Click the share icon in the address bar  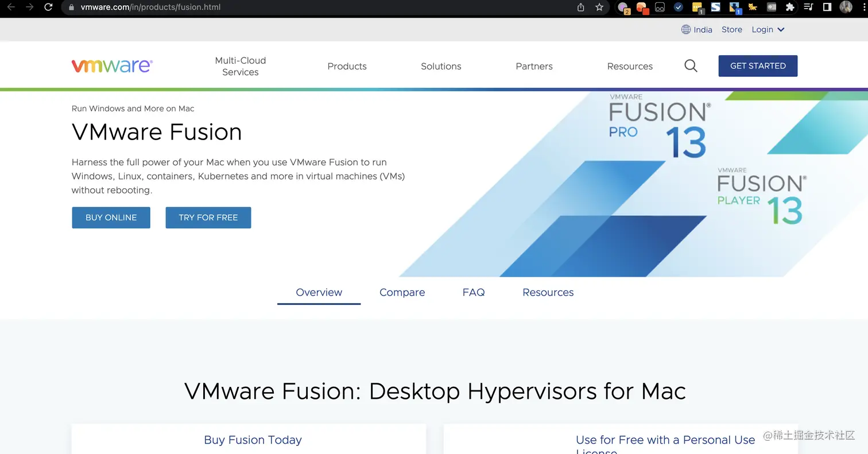581,7
